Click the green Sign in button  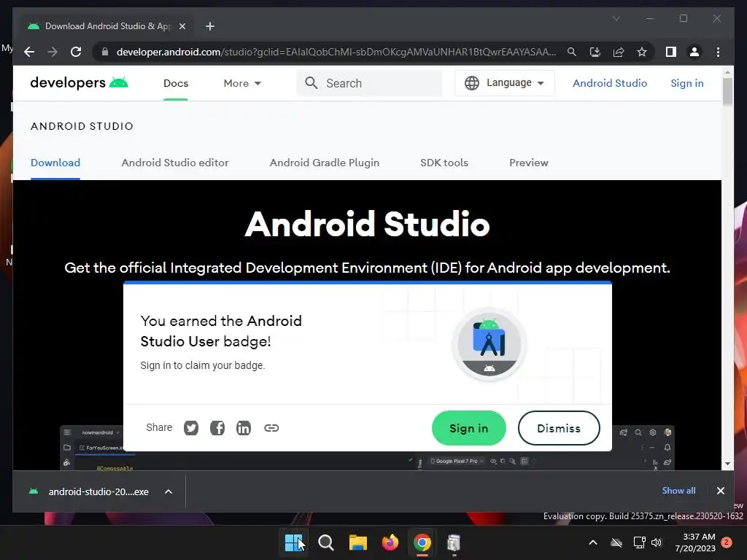469,428
